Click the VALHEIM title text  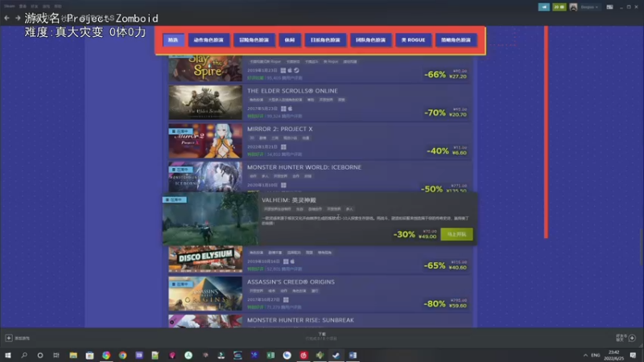289,200
